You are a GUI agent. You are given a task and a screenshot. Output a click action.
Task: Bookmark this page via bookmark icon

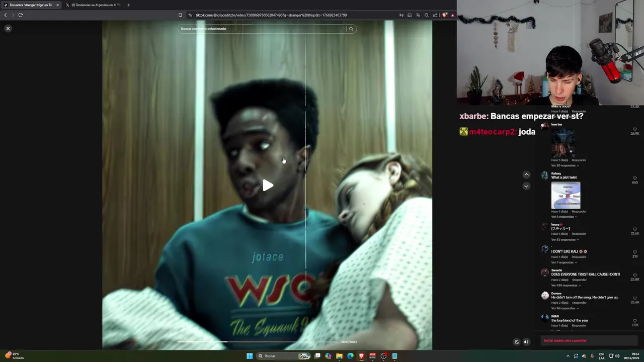[x=180, y=15]
